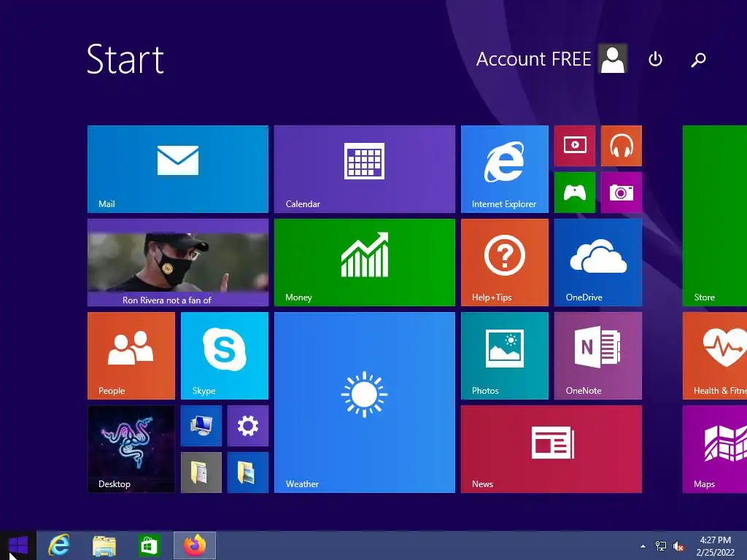Open the Games controller tile
Viewport: 747px width, 560px height.
pyautogui.click(x=575, y=192)
